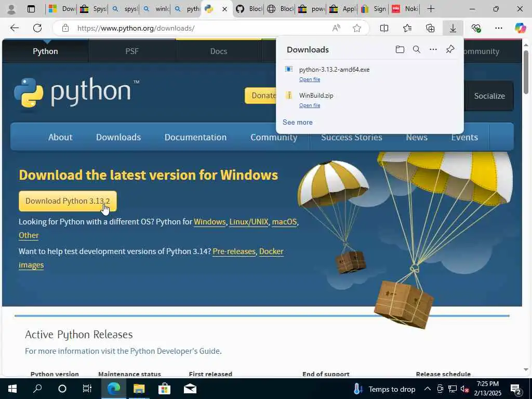Follow the Python Developer's Guide link
This screenshot has width=532, height=399.
click(175, 351)
